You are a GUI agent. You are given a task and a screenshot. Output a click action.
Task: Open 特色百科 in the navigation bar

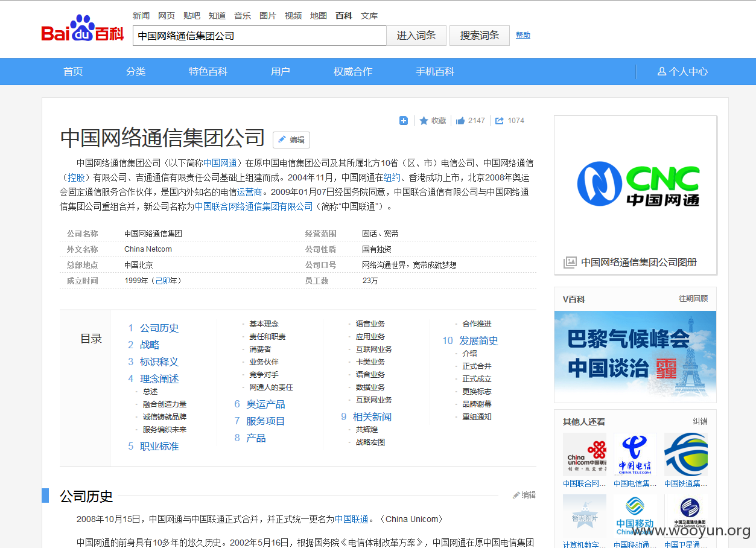click(208, 71)
